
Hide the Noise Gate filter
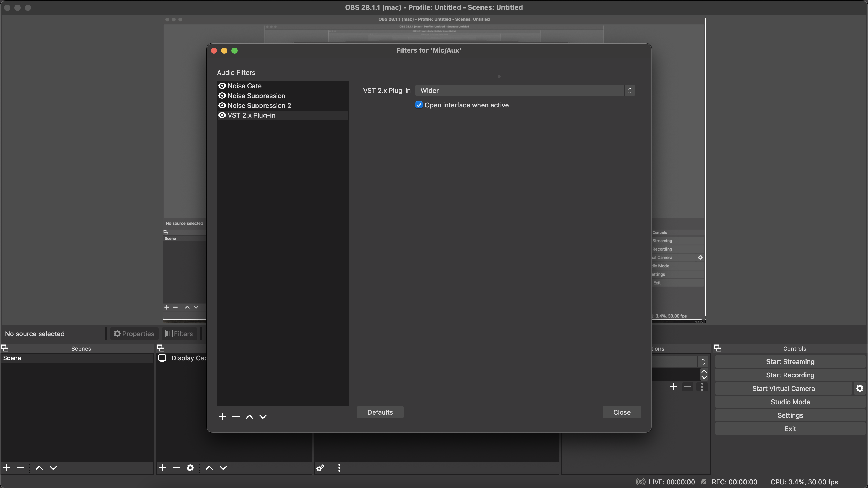[222, 86]
